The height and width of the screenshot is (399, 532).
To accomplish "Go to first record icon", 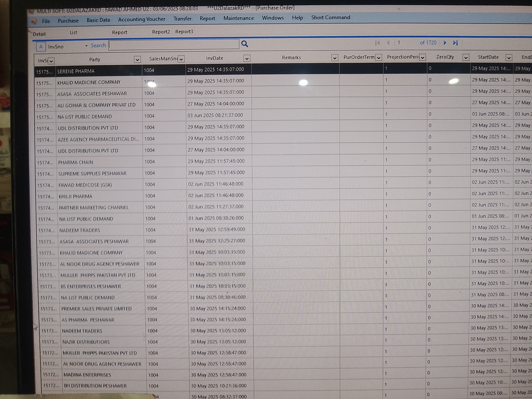I will coord(377,43).
